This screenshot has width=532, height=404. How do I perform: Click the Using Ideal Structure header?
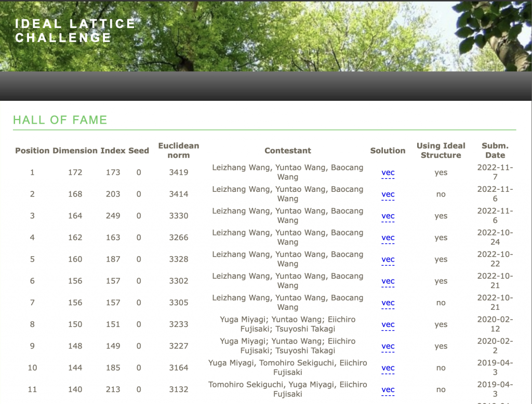[x=441, y=150]
